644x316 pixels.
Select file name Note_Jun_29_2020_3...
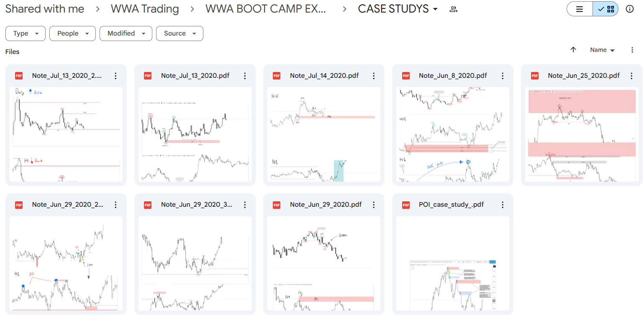click(x=197, y=205)
